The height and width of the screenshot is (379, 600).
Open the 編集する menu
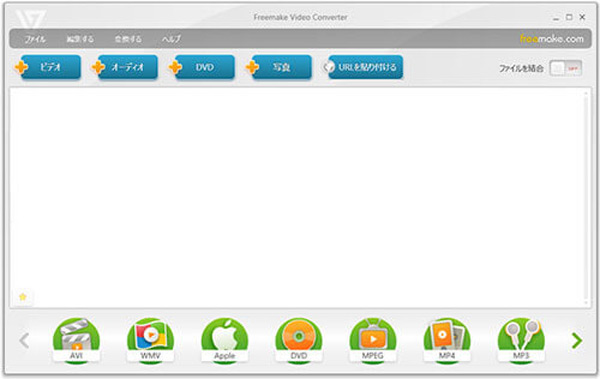[80, 39]
